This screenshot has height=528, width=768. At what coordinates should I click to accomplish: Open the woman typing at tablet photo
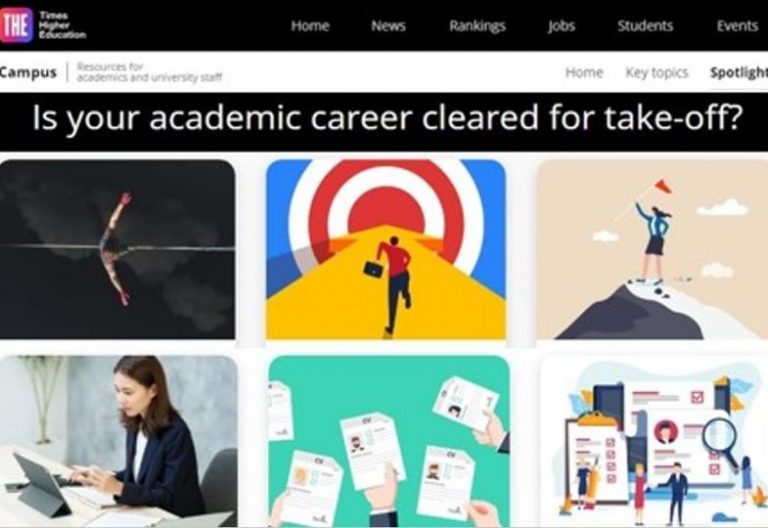coord(119,441)
